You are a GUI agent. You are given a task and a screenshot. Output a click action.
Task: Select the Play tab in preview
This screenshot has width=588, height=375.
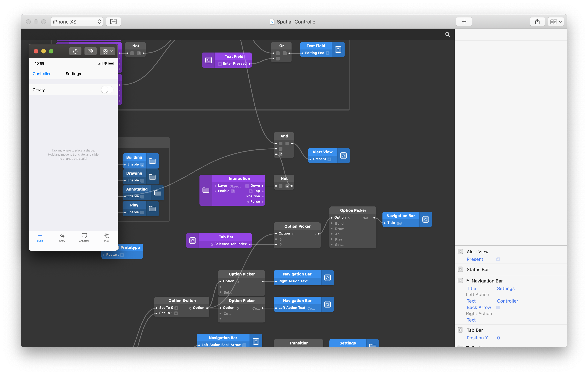(106, 237)
